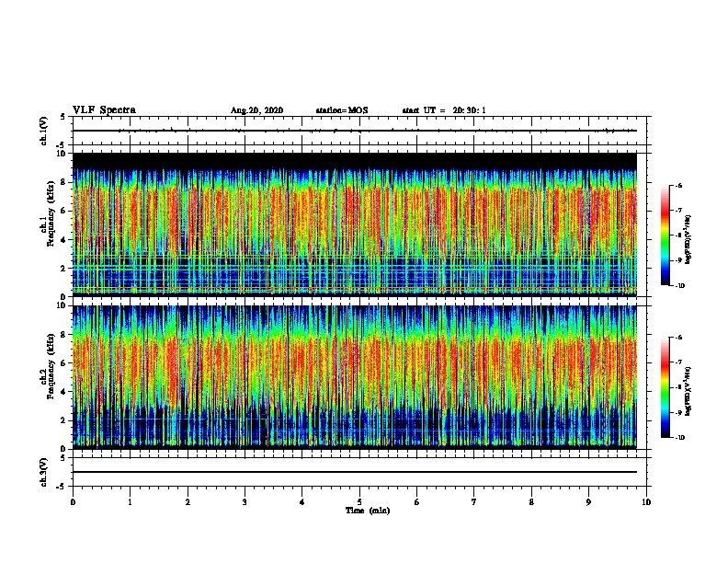Click the "Time (min)" axis title
728x563 pixels.
[x=368, y=511]
